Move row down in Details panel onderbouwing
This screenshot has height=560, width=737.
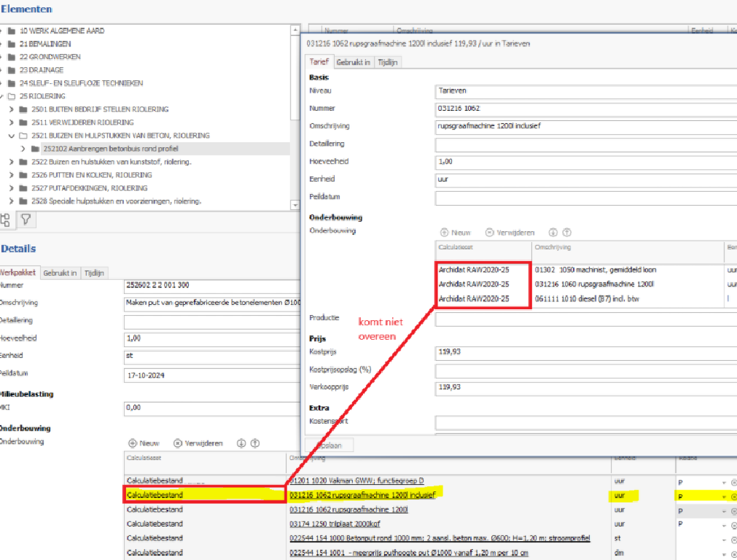[x=241, y=443]
